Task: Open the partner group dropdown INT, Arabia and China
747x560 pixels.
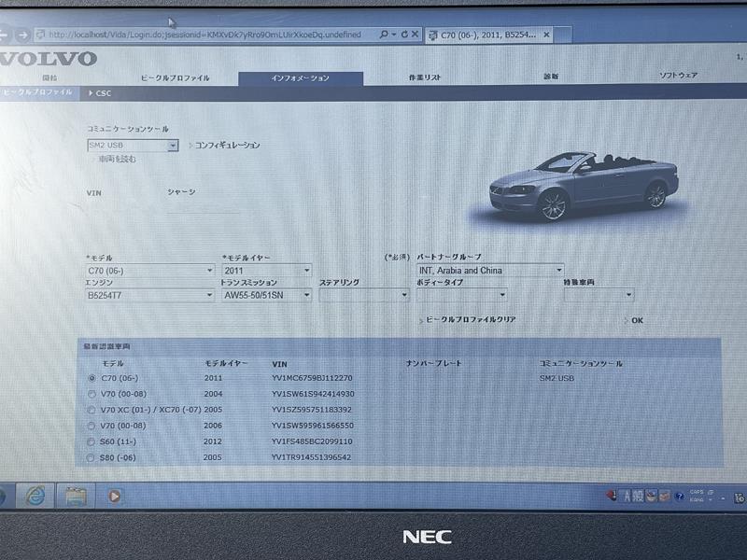Action: pyautogui.click(x=490, y=271)
